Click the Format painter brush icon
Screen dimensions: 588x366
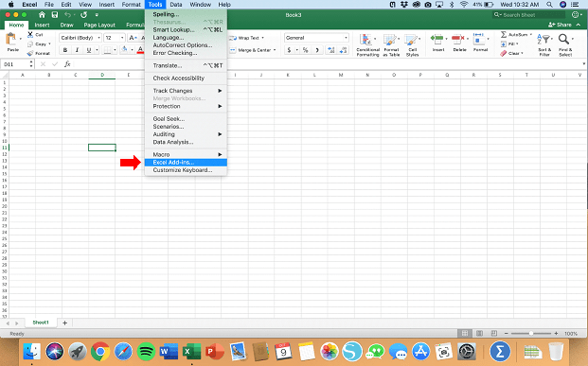[x=30, y=53]
